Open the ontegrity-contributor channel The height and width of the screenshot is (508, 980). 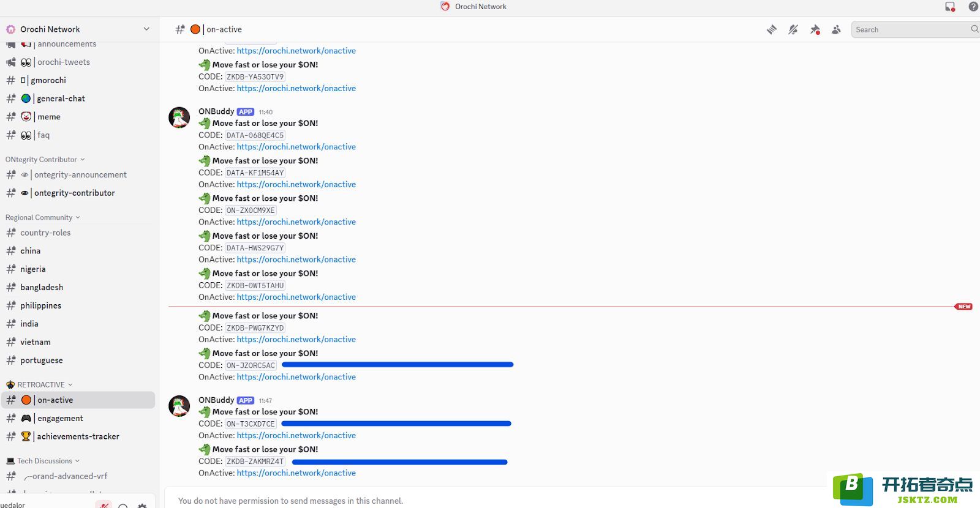point(78,193)
